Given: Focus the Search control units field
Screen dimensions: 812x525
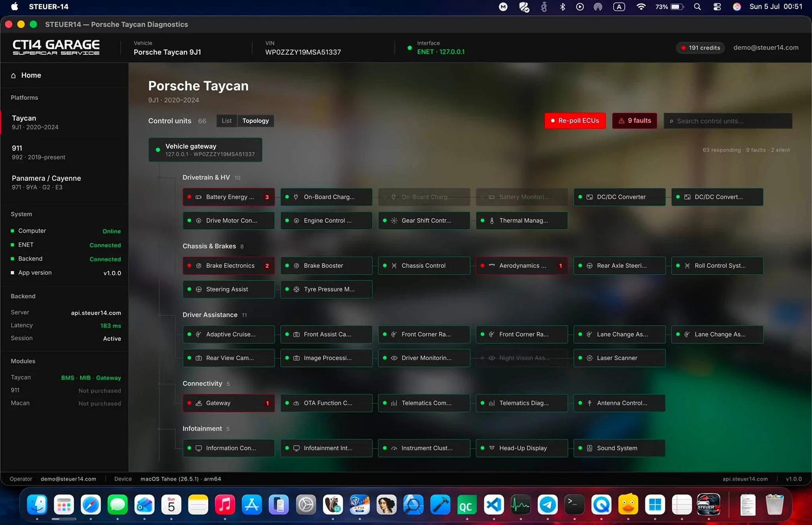Looking at the screenshot, I should (728, 121).
